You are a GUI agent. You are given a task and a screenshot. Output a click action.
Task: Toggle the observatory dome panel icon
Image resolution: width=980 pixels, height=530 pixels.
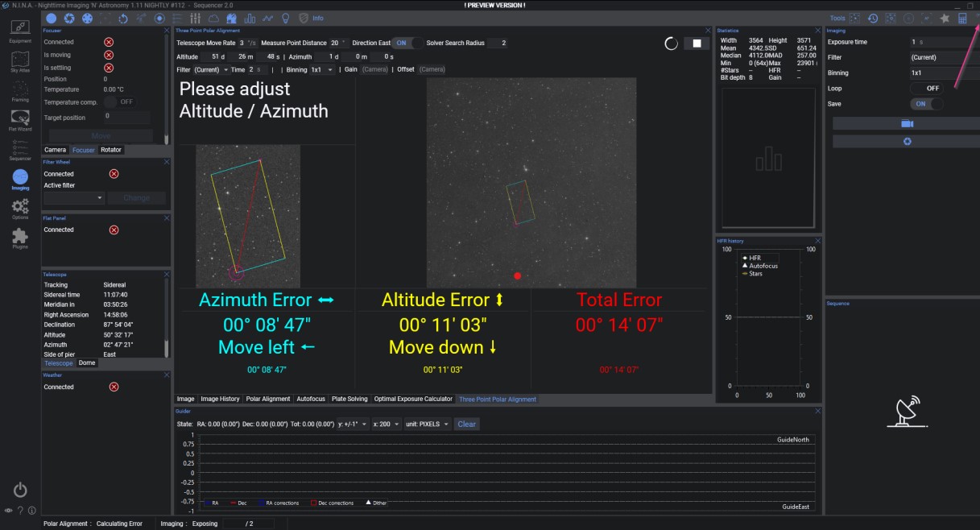point(232,18)
